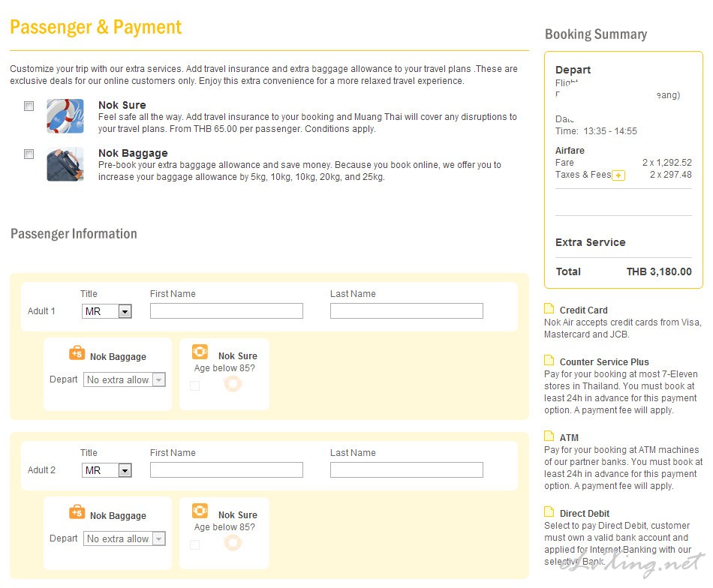This screenshot has height=588, width=713.
Task: Click Adult 2 orange Nok Sure icon
Action: (x=200, y=511)
